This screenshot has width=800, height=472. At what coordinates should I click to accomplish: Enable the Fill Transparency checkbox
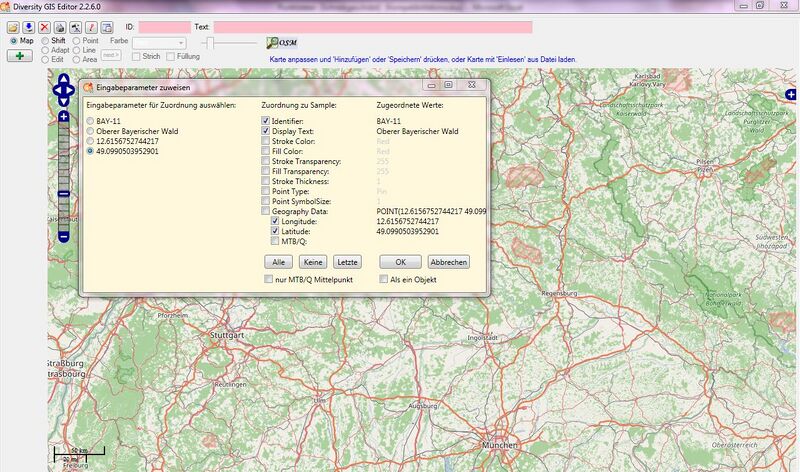pyautogui.click(x=265, y=171)
